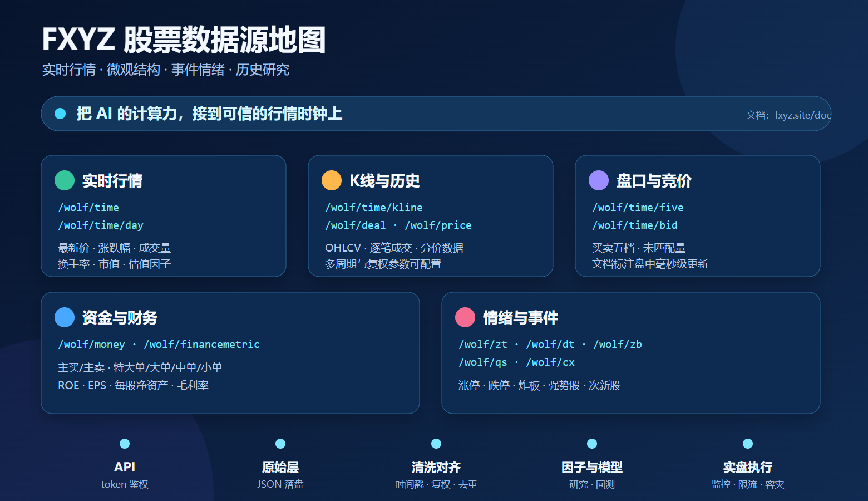Click the line 文档标注盘中毫秒级更新

[x=650, y=264]
